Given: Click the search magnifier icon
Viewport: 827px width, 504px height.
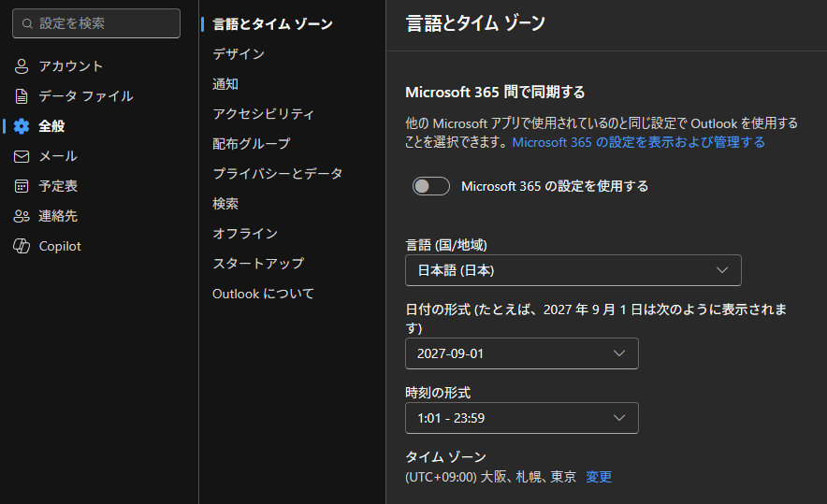Looking at the screenshot, I should [x=27, y=23].
